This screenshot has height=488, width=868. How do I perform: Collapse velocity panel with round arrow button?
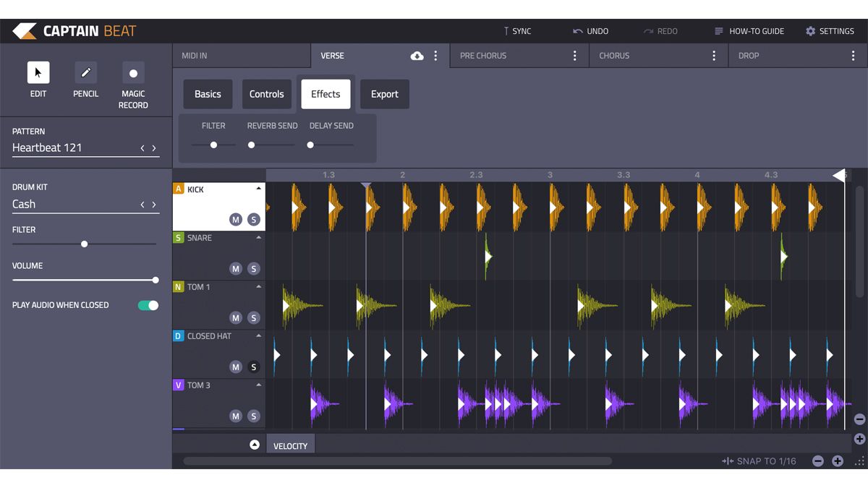[x=255, y=445]
